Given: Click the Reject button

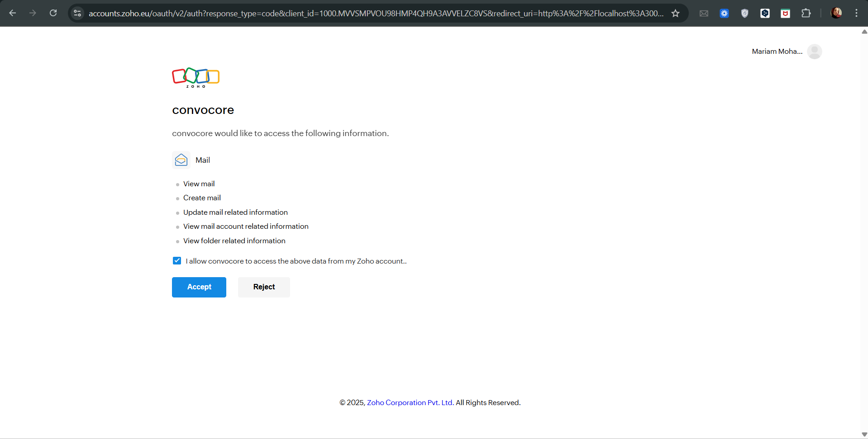Looking at the screenshot, I should coord(264,287).
